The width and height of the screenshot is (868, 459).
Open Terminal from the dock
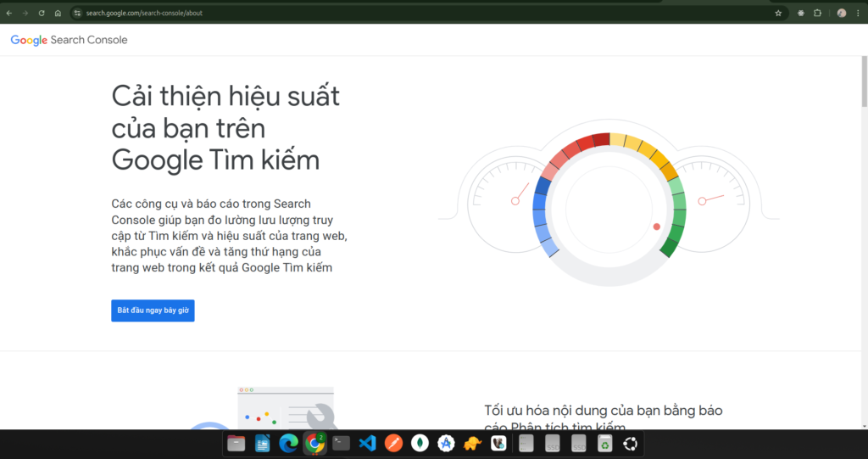pos(341,444)
